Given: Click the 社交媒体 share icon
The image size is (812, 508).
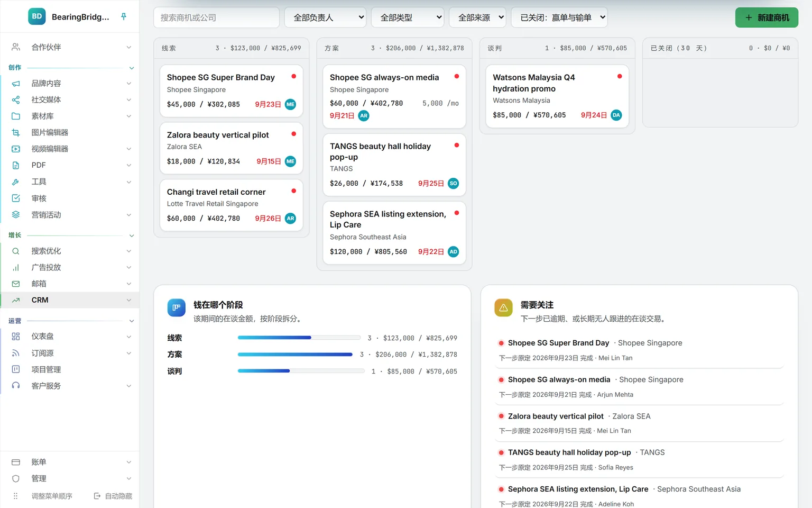Looking at the screenshot, I should pos(16,99).
